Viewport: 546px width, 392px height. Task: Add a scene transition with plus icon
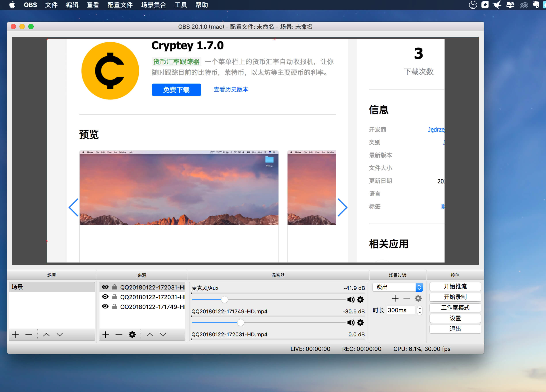395,298
